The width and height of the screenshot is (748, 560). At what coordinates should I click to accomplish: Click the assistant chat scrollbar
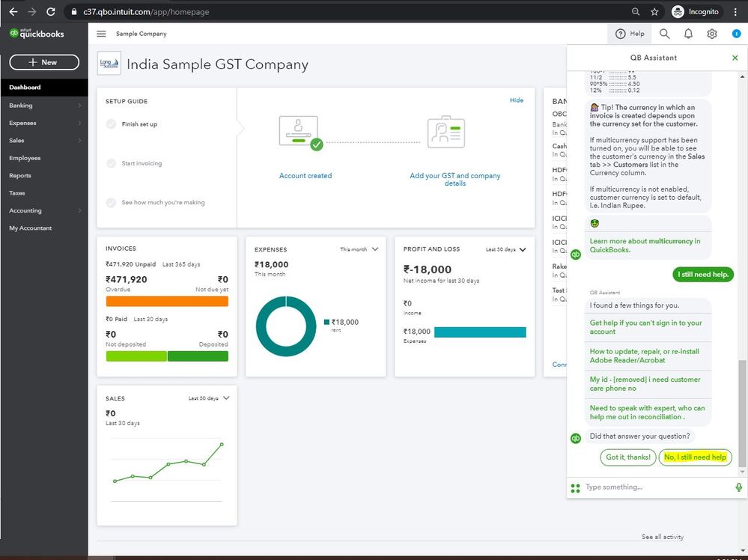tap(741, 413)
